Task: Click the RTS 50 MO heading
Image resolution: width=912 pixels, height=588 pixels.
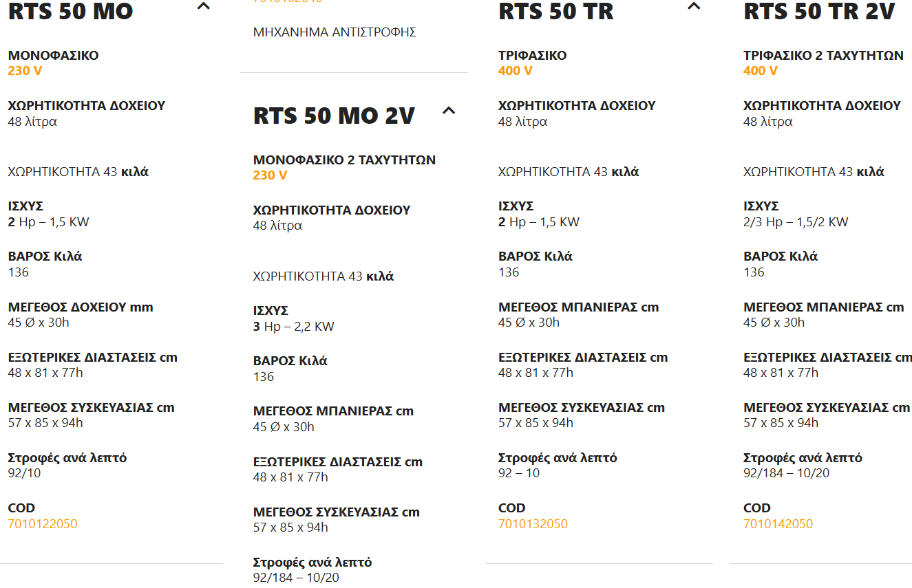Action: click(x=70, y=12)
